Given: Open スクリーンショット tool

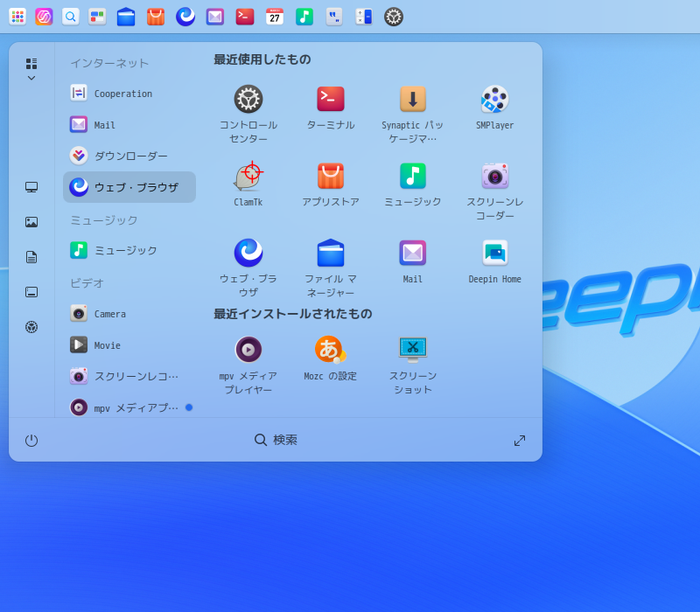Looking at the screenshot, I should click(413, 349).
